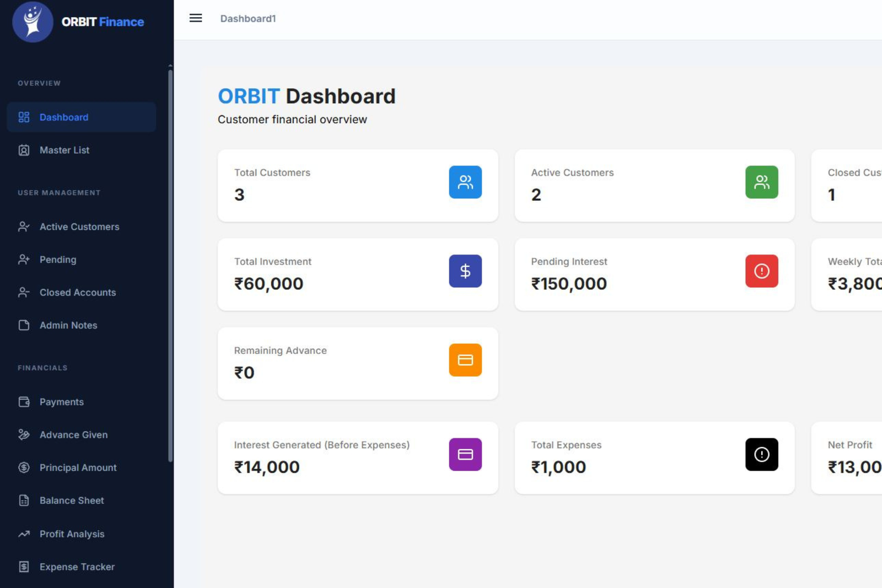This screenshot has height=588, width=882.
Task: Click the Master List contact icon
Action: coord(24,150)
